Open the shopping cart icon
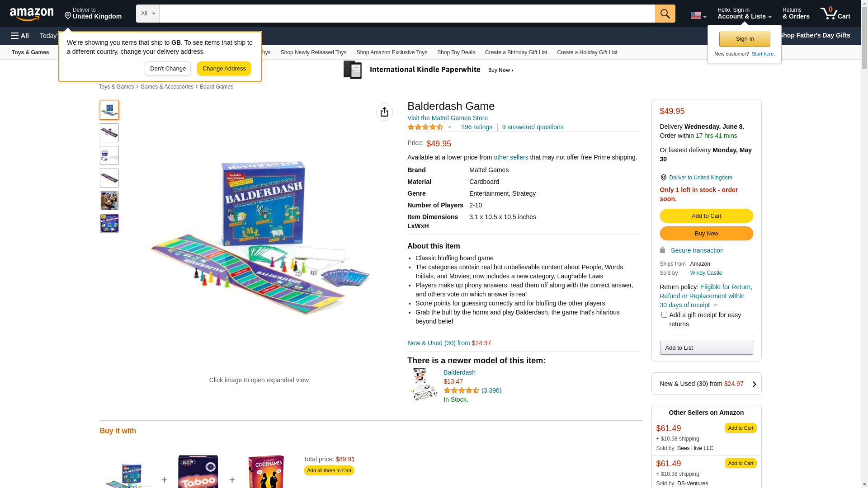 point(835,14)
